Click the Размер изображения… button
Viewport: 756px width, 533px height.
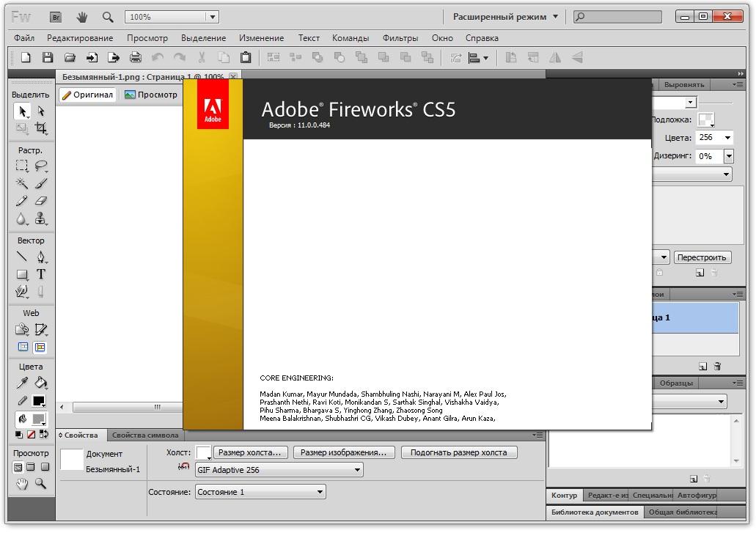pos(343,452)
